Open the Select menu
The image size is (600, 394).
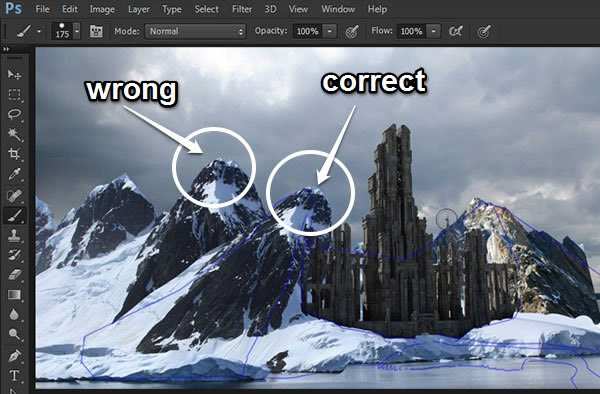[x=206, y=9]
